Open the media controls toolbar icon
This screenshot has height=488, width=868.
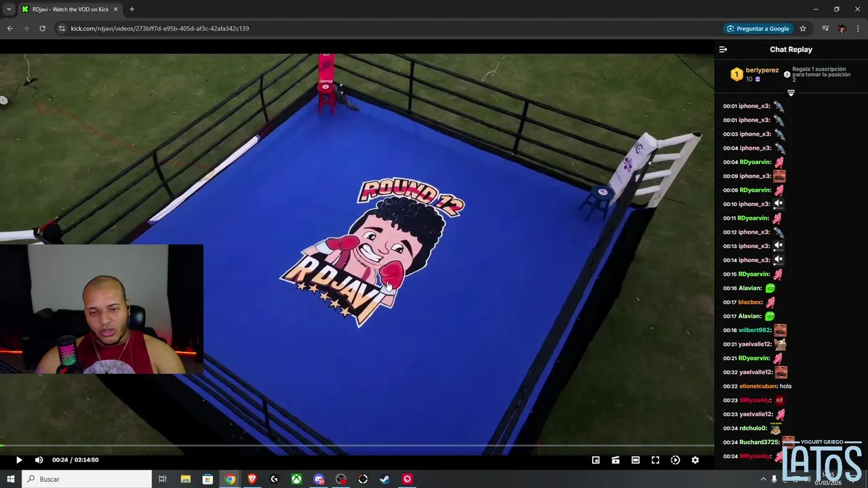825,28
